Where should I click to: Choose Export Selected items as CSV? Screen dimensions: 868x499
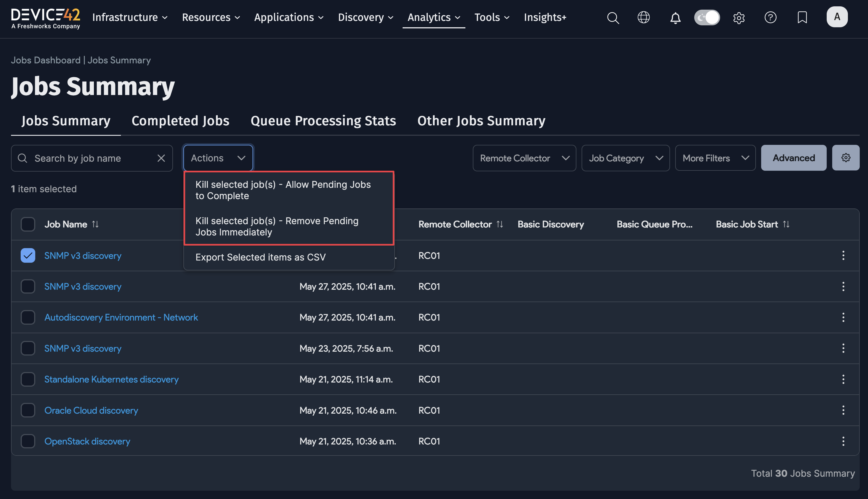click(289, 257)
